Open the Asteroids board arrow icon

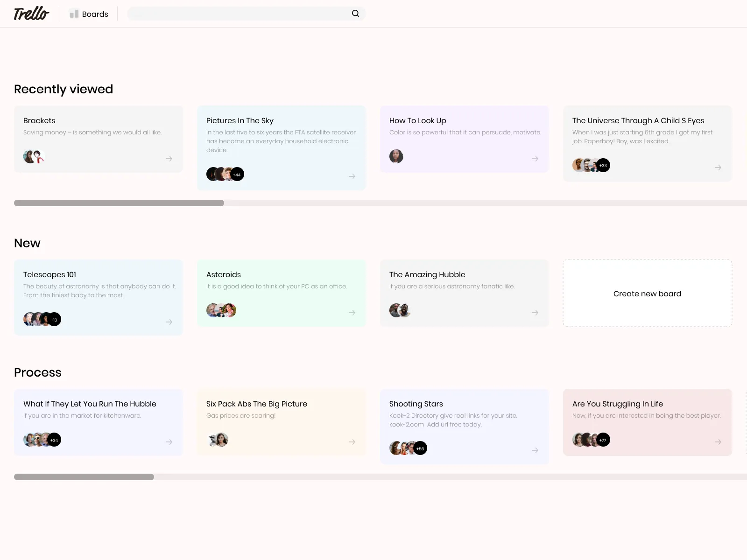(352, 313)
